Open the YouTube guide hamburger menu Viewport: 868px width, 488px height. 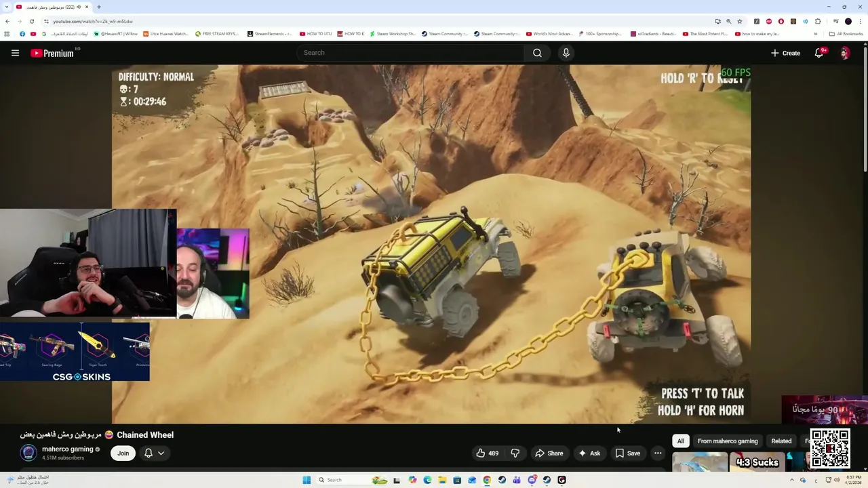point(15,53)
